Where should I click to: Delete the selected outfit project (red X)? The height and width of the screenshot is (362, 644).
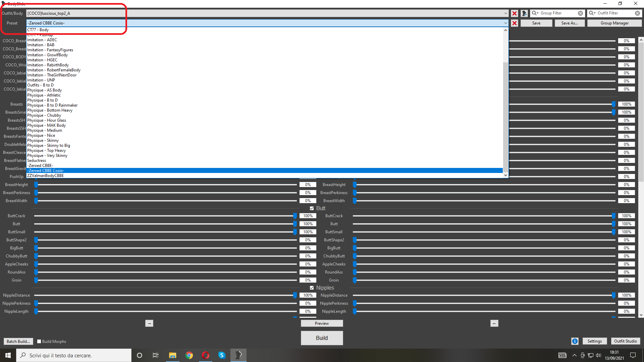(x=514, y=13)
